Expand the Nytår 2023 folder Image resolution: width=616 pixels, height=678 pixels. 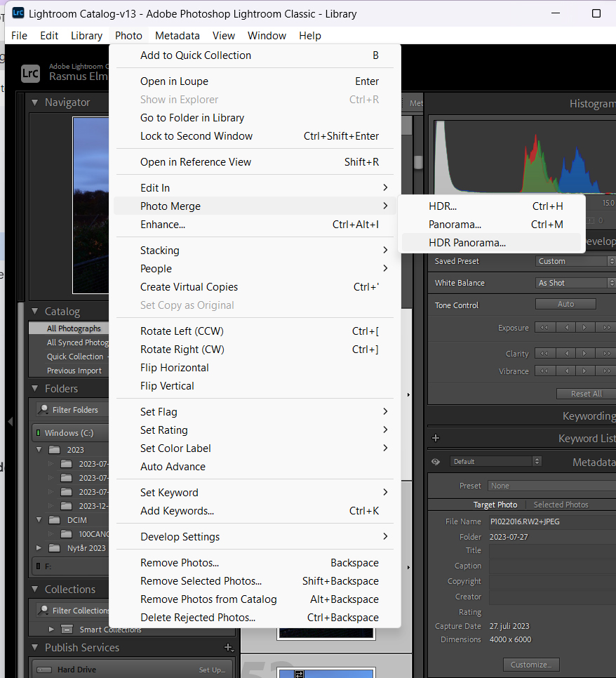[x=39, y=548]
